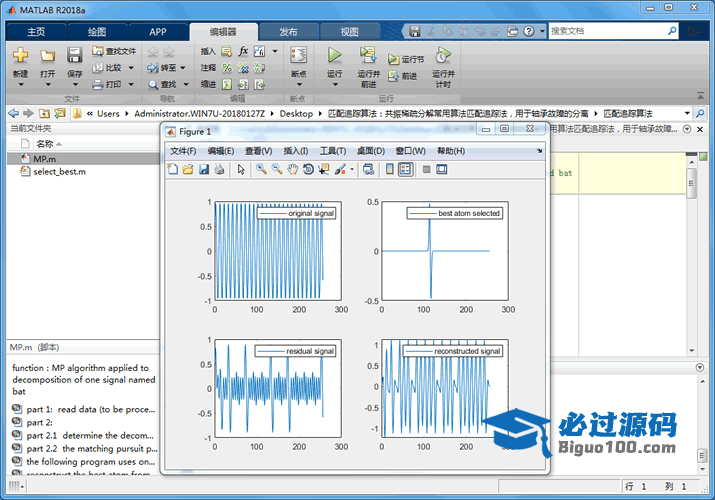Viewport: 715px width, 500px height.
Task: Open the 比较 dropdown arrow
Action: coord(131,68)
